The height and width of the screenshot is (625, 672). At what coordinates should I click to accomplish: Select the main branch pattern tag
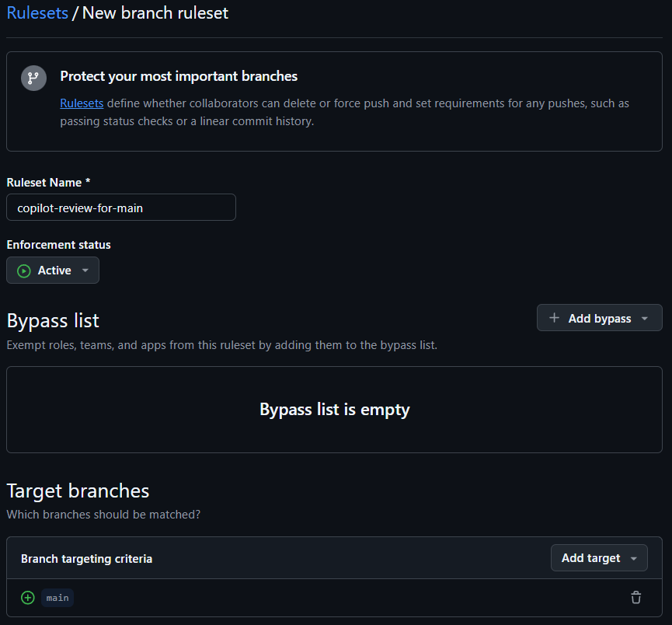click(x=57, y=598)
